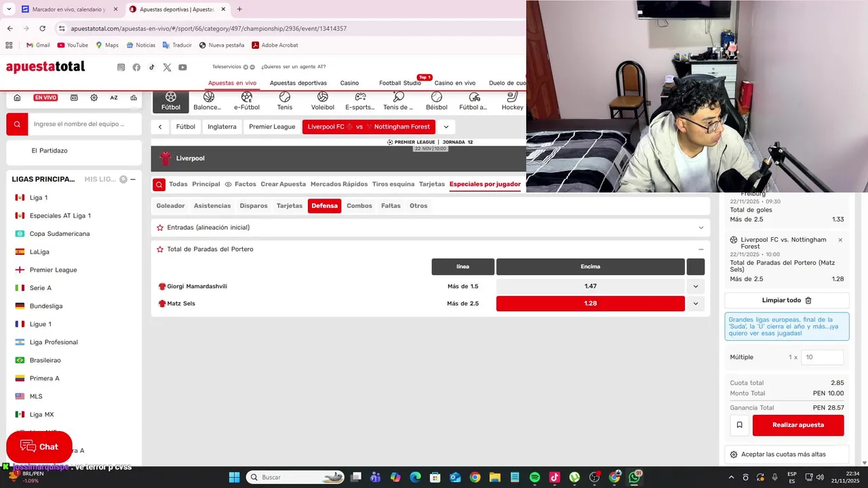Image resolution: width=868 pixels, height=488 pixels.
Task: Open LaLiga in the league list
Action: point(39,251)
